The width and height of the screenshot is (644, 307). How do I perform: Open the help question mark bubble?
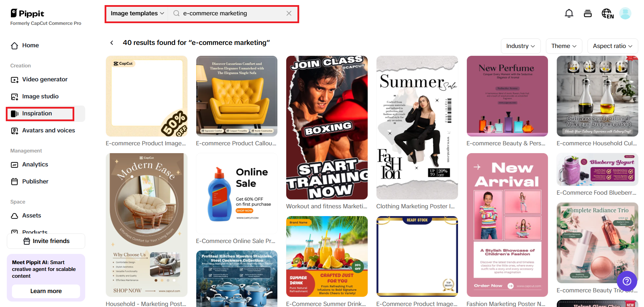[x=627, y=281]
